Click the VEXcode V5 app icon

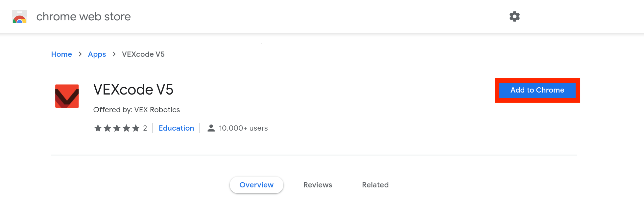click(67, 96)
